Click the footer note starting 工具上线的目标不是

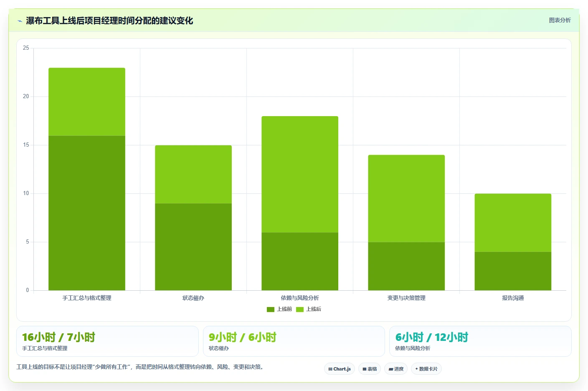[141, 367]
